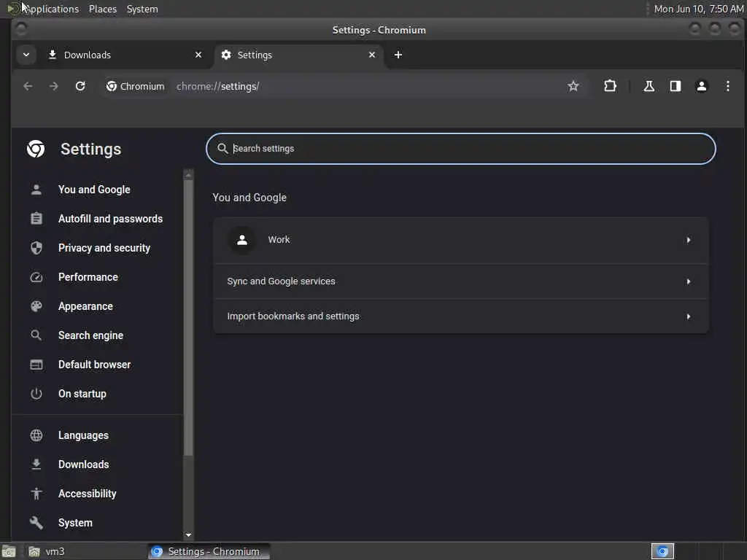The width and height of the screenshot is (747, 560).
Task: Click the System wrench icon
Action: [x=36, y=522]
